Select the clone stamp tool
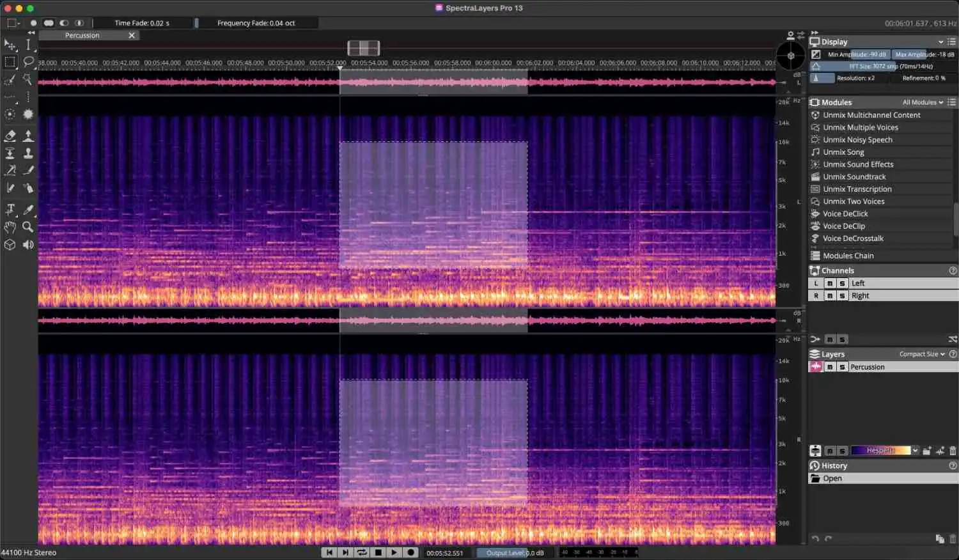The height and width of the screenshot is (560, 959). point(28,153)
